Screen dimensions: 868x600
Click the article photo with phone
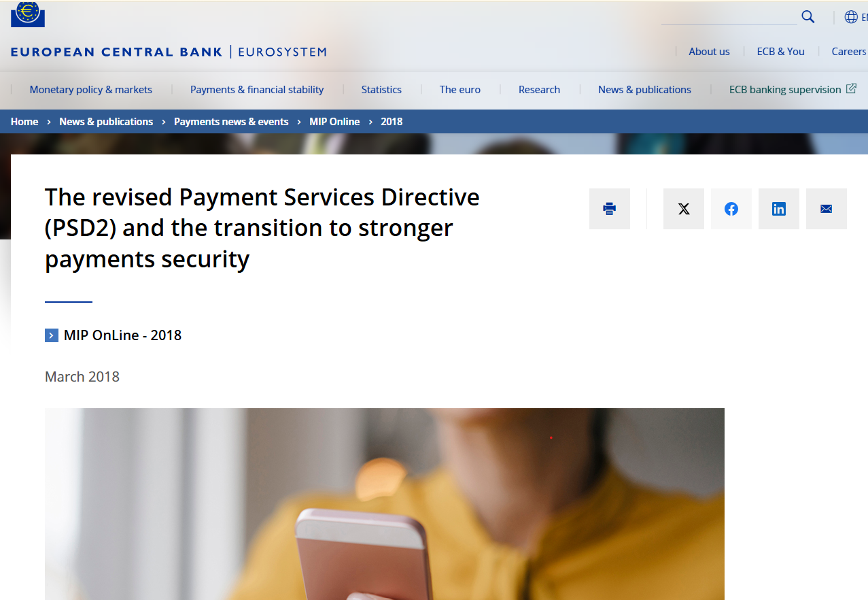[x=385, y=504]
